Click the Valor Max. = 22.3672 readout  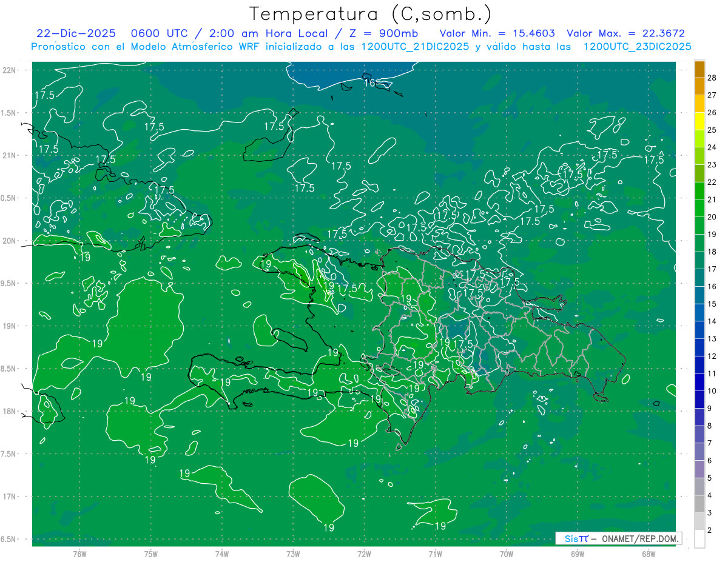[625, 33]
